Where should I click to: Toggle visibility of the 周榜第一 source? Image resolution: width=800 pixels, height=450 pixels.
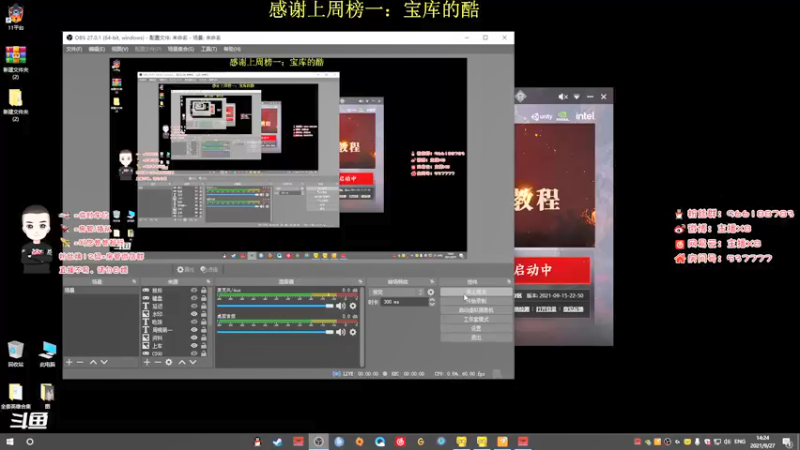coord(194,330)
